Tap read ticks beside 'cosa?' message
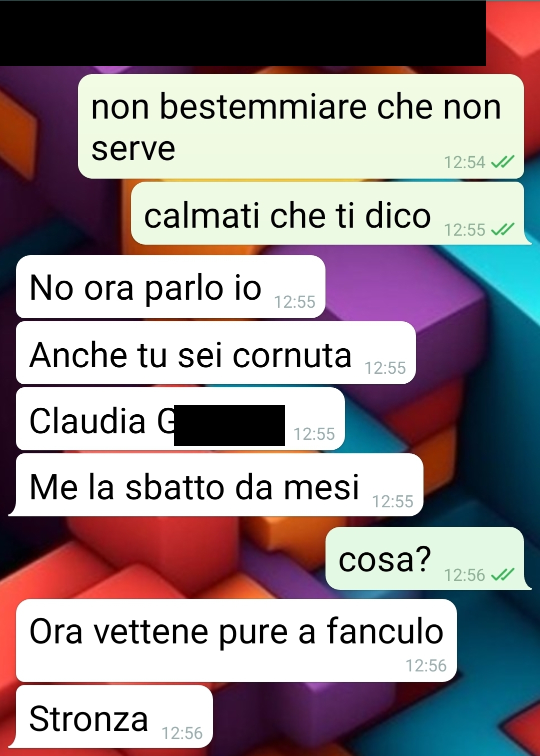 click(502, 575)
